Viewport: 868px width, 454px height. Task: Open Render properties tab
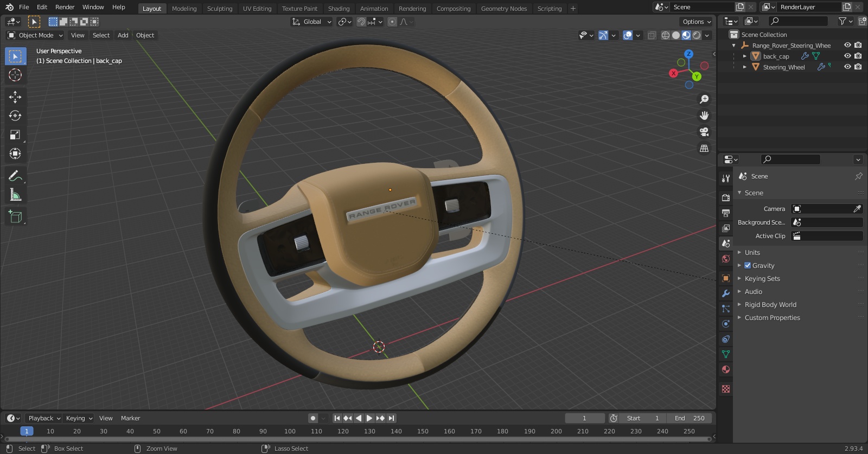[x=726, y=198]
